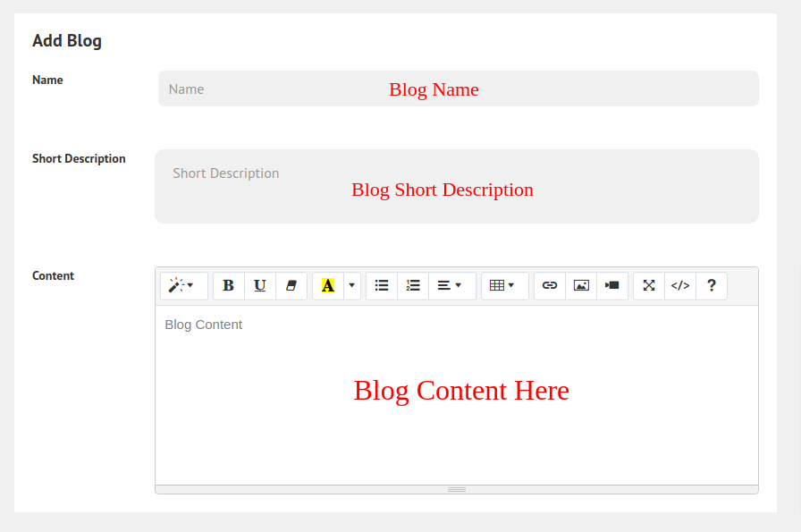
Task: Open the table insert grid dropdown
Action: pyautogui.click(x=503, y=285)
